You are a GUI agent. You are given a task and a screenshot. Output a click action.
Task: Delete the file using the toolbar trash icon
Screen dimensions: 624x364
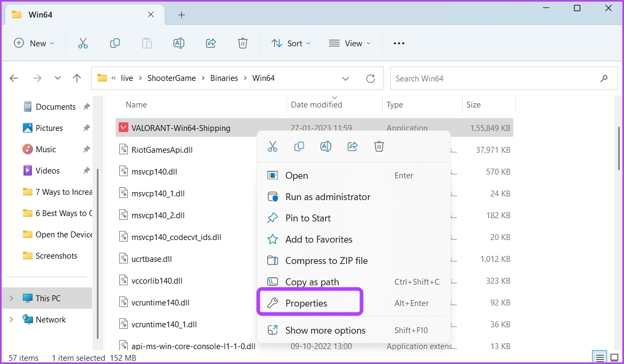[x=243, y=43]
